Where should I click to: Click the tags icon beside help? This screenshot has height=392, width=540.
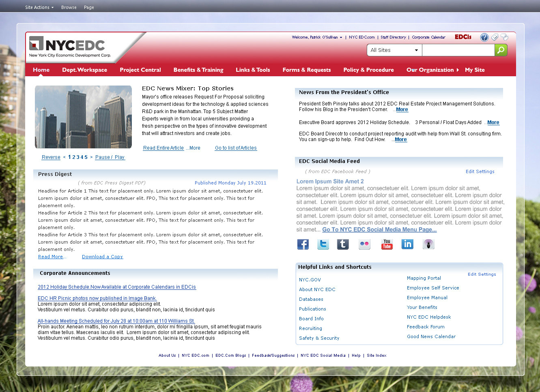(495, 37)
